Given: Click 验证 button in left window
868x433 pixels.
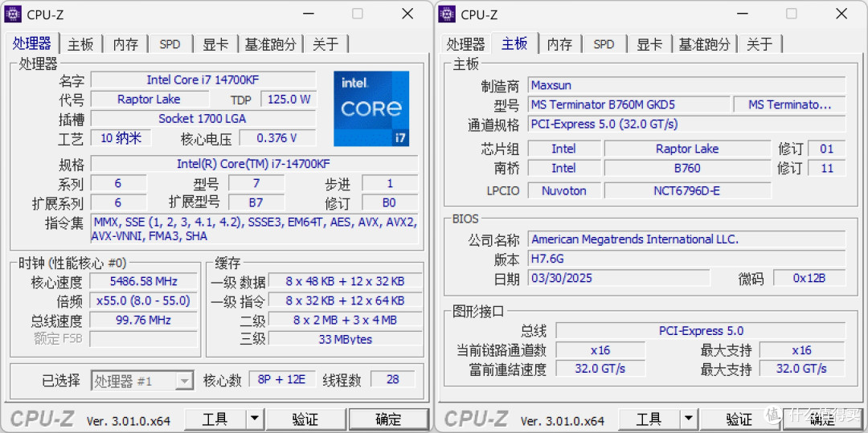Looking at the screenshot, I should (x=305, y=419).
